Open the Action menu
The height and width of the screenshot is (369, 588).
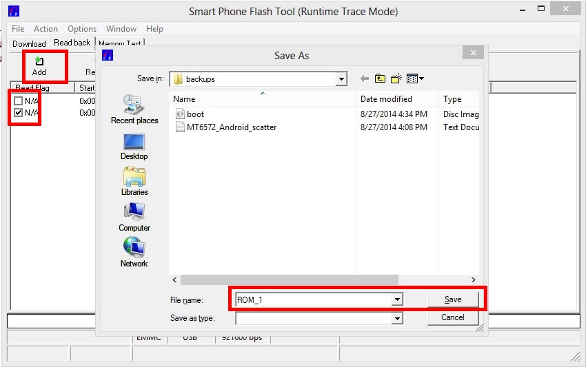tap(45, 29)
